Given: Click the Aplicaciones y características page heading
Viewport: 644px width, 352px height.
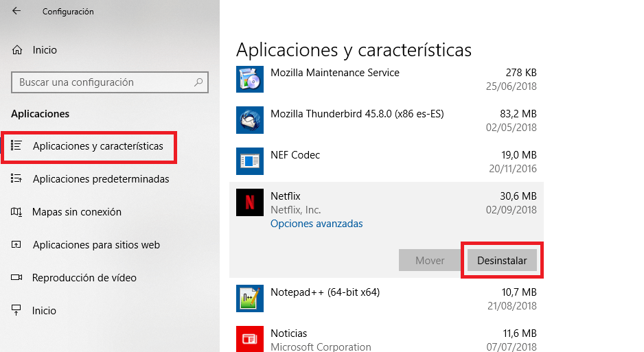Looking at the screenshot, I should pos(354,51).
